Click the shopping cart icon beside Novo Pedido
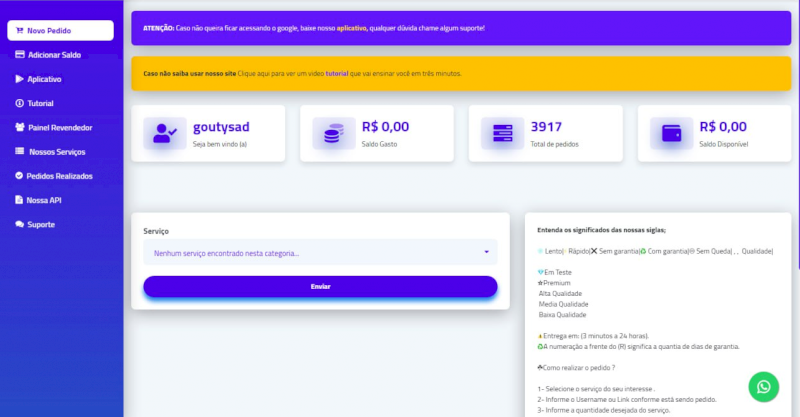The width and height of the screenshot is (800, 417). click(19, 31)
